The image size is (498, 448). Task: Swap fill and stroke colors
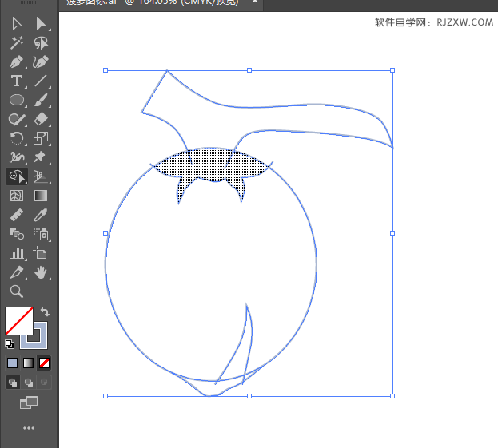tap(46, 312)
